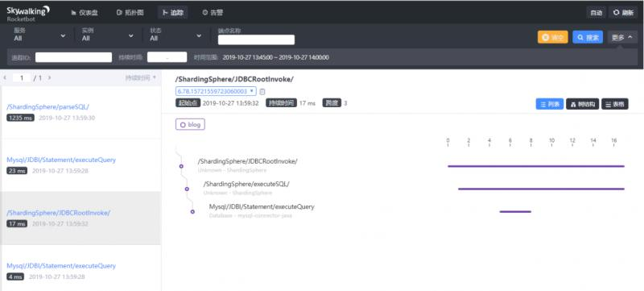Copy the trace ID with clipboard icon
Screen dimensions: 644x291
point(262,91)
